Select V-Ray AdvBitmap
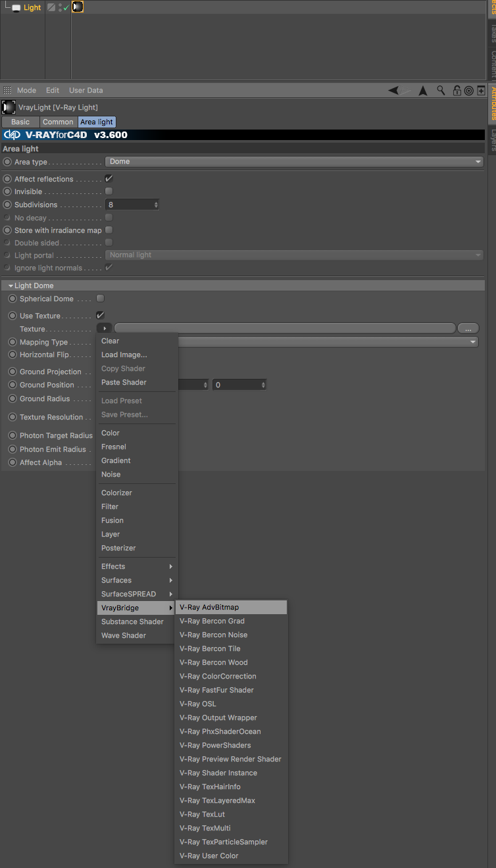Image resolution: width=496 pixels, height=868 pixels. (231, 607)
